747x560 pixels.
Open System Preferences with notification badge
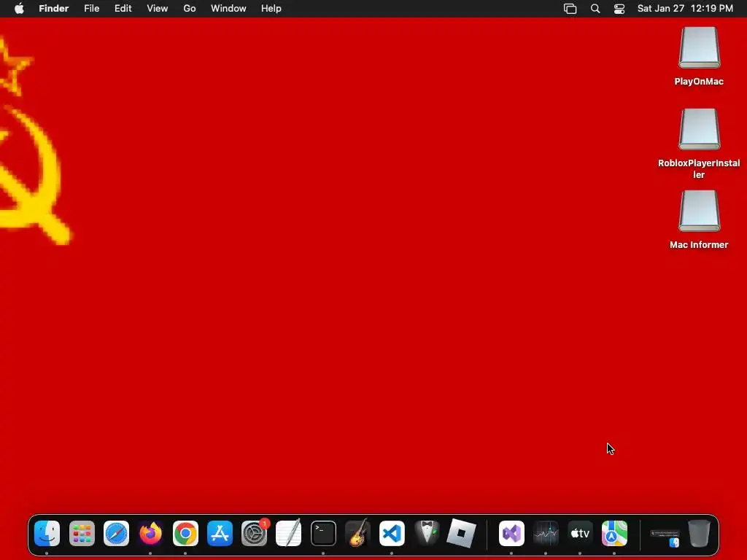pos(255,533)
